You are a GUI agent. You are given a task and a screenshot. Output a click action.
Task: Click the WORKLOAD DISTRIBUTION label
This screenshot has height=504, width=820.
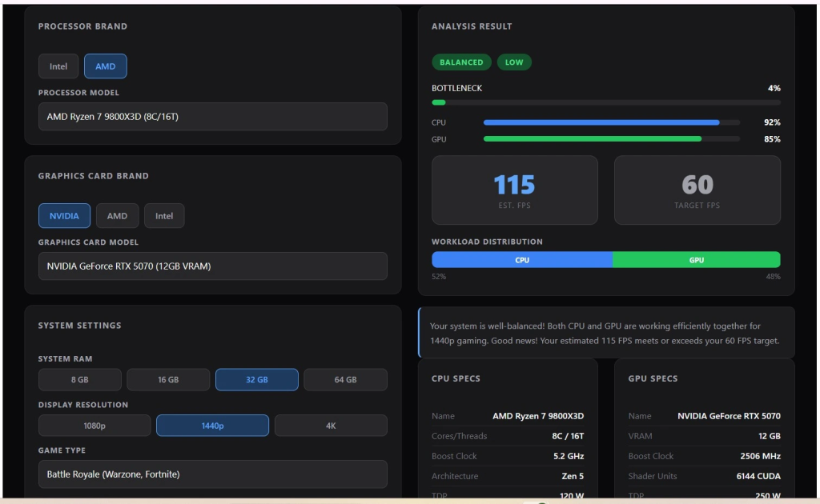(x=487, y=242)
